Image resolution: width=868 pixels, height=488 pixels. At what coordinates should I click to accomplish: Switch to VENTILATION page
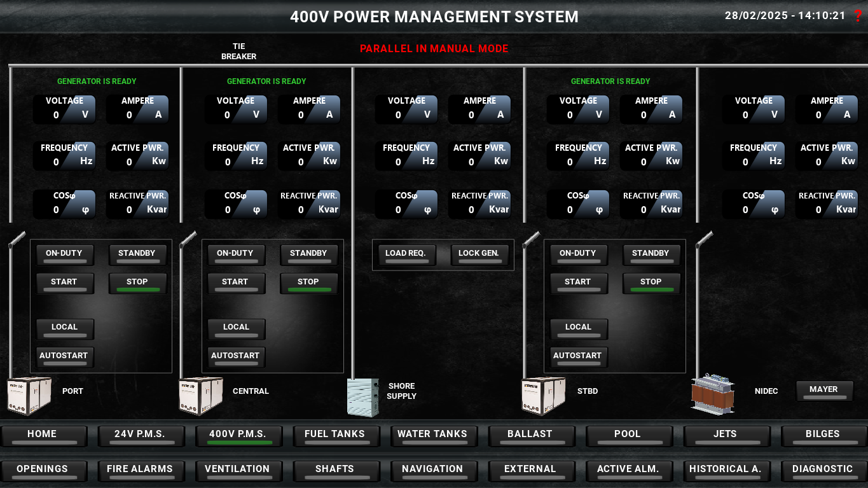tap(238, 471)
